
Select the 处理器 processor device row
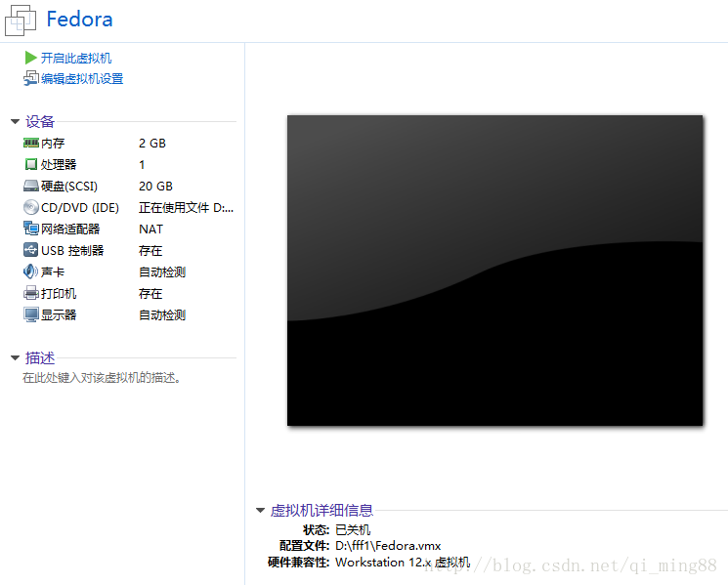coord(84,164)
